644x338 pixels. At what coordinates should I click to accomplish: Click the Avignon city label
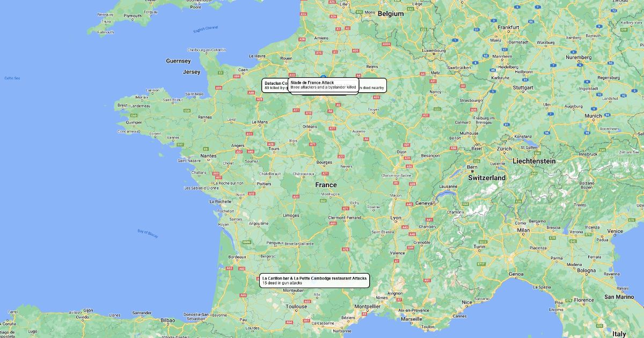(396, 293)
